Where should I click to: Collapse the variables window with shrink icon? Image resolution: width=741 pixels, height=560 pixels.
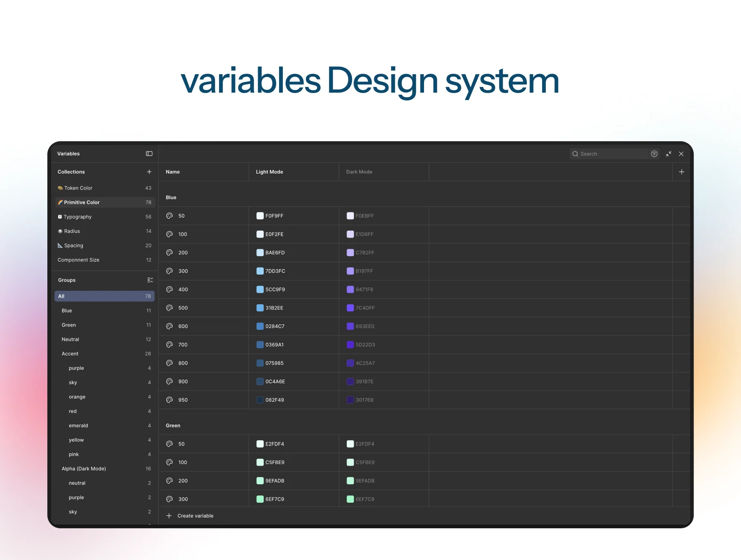point(669,154)
